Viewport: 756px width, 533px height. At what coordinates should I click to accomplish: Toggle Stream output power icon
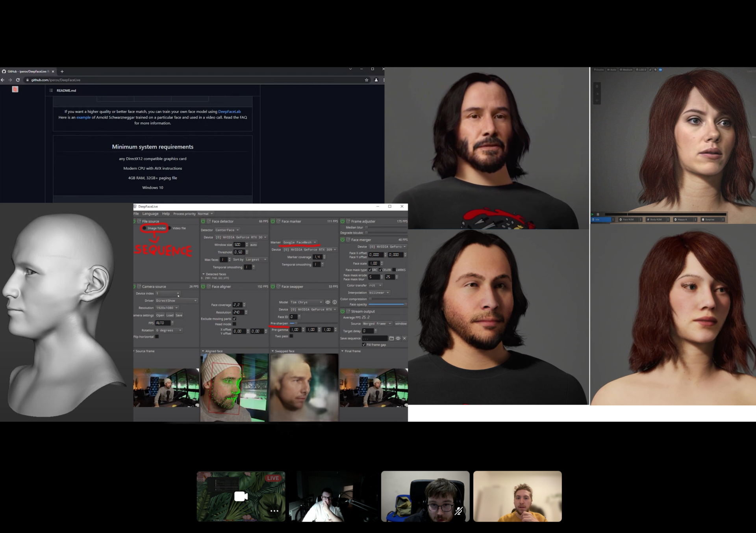(x=343, y=311)
